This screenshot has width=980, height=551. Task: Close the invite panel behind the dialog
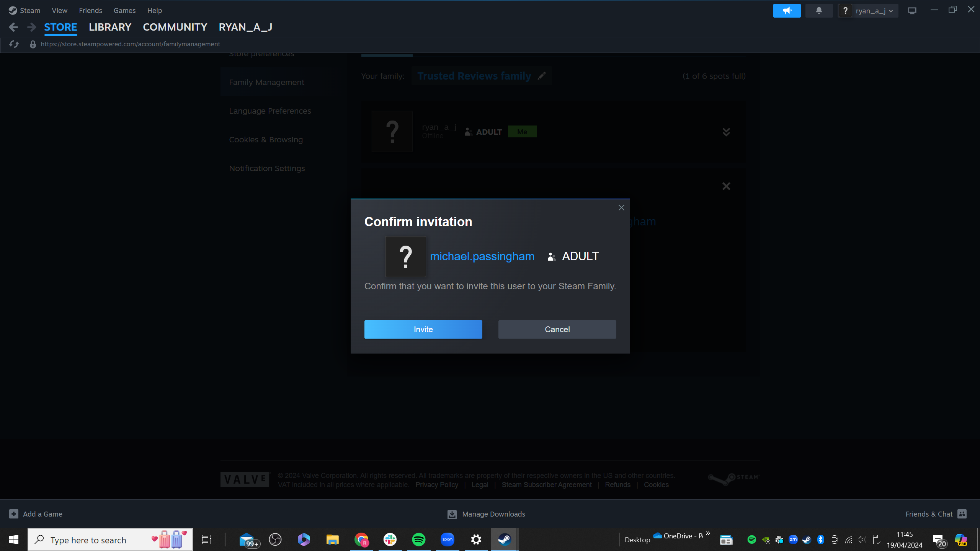pos(726,186)
